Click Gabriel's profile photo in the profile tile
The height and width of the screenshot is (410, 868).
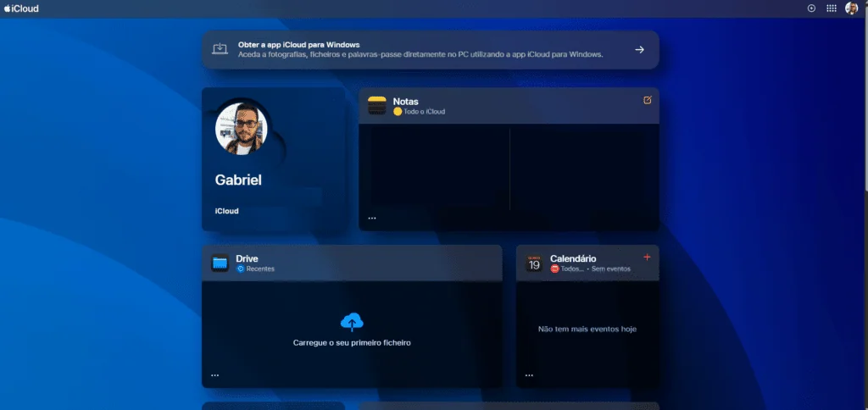(242, 128)
